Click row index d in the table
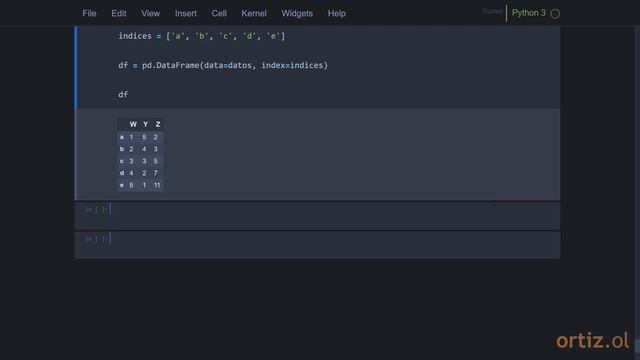Image resolution: width=640 pixels, height=360 pixels. (x=122, y=173)
